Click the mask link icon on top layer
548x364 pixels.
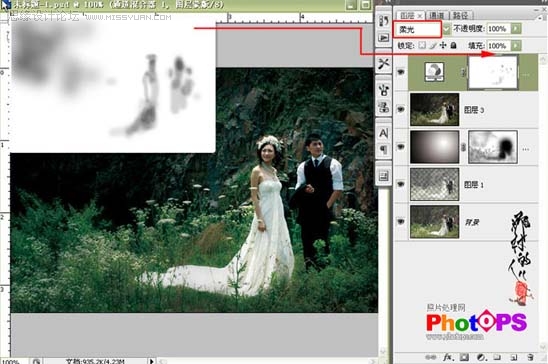[463, 72]
